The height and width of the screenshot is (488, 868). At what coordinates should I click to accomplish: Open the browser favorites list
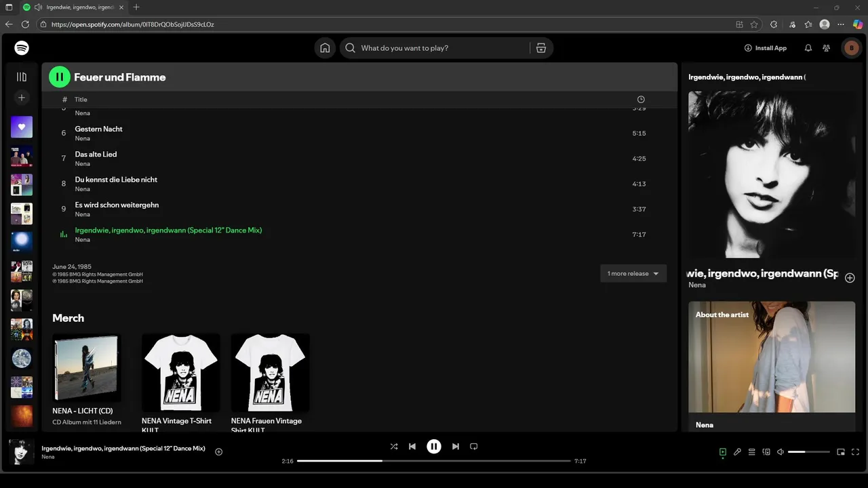point(808,24)
